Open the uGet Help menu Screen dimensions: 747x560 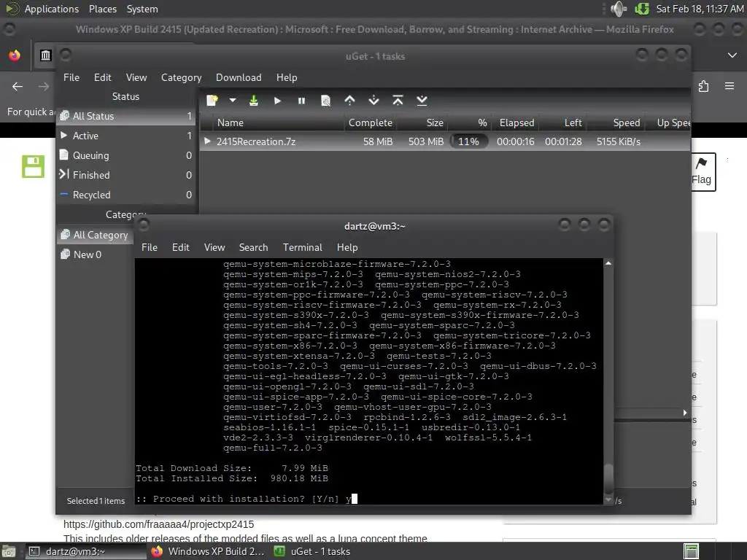coord(286,77)
